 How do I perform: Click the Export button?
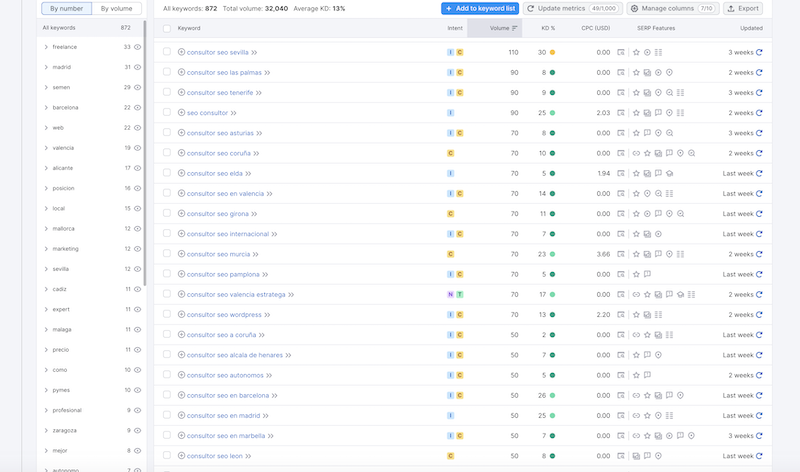[x=744, y=8]
